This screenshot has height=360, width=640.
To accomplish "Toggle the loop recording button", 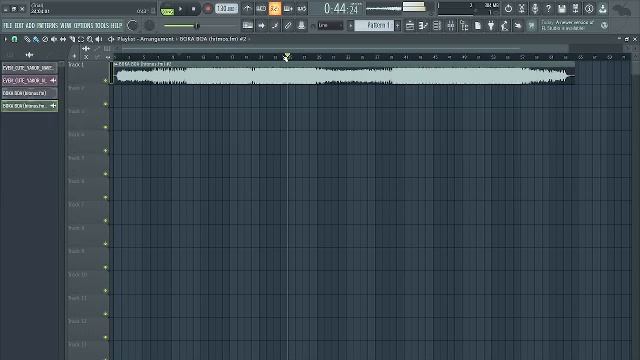I will tap(302, 8).
